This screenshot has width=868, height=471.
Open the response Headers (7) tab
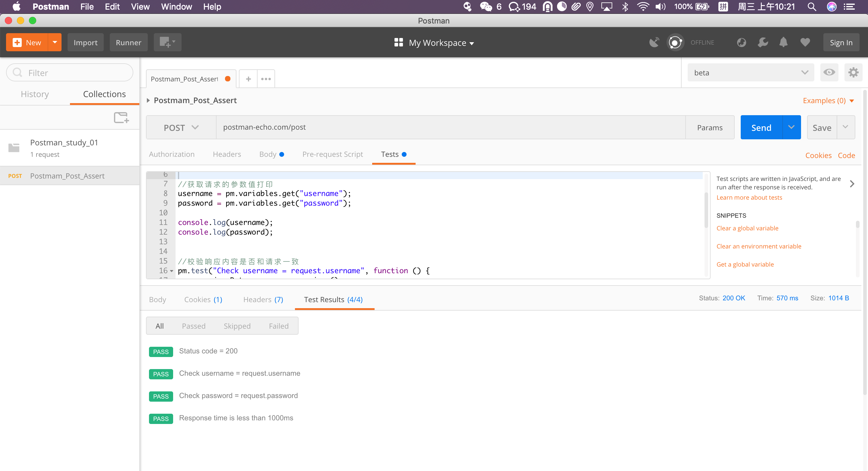coord(263,299)
